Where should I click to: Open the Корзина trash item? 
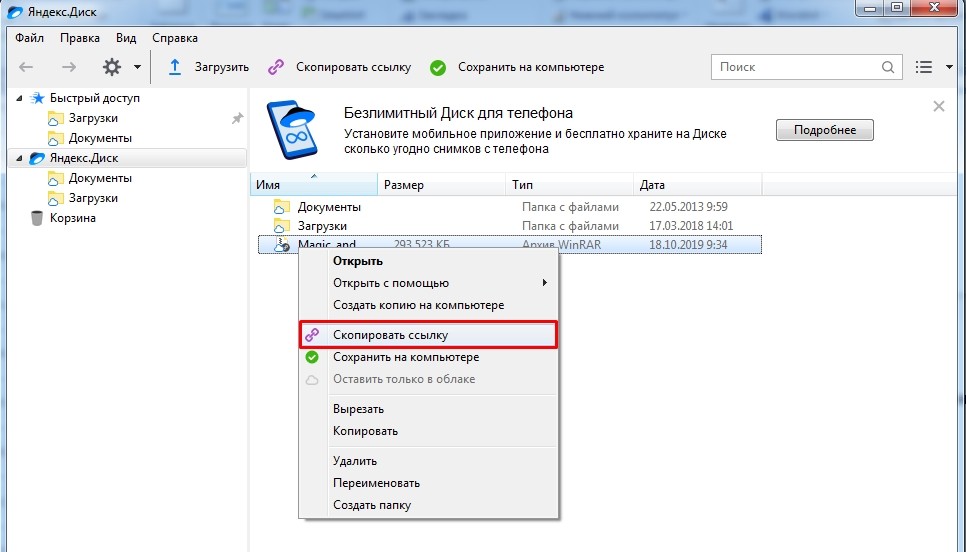[73, 218]
